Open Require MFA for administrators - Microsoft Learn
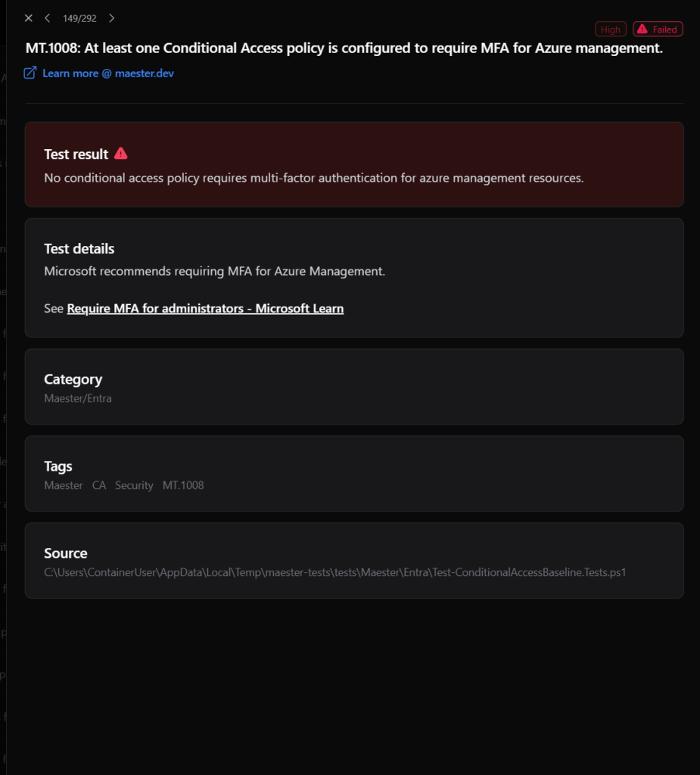Viewport: 700px width, 775px height. point(205,309)
